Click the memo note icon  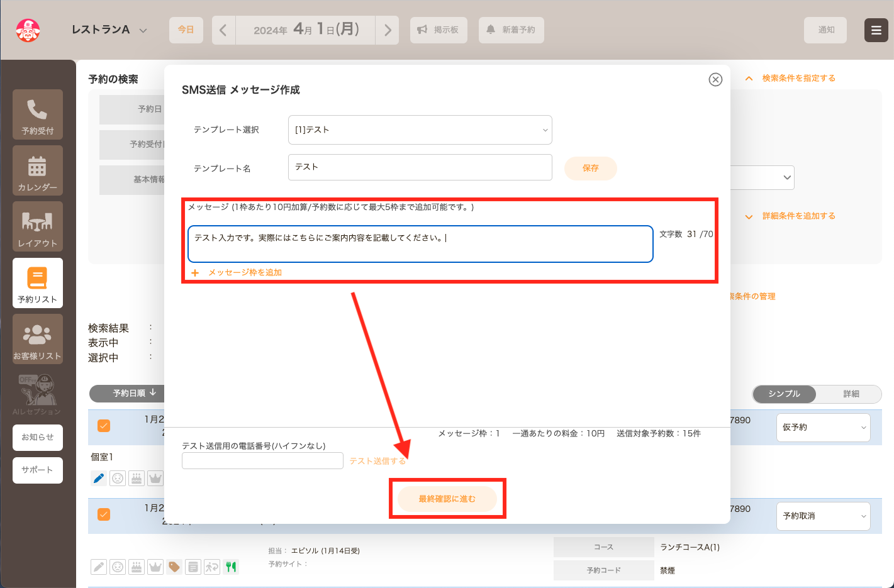click(193, 567)
